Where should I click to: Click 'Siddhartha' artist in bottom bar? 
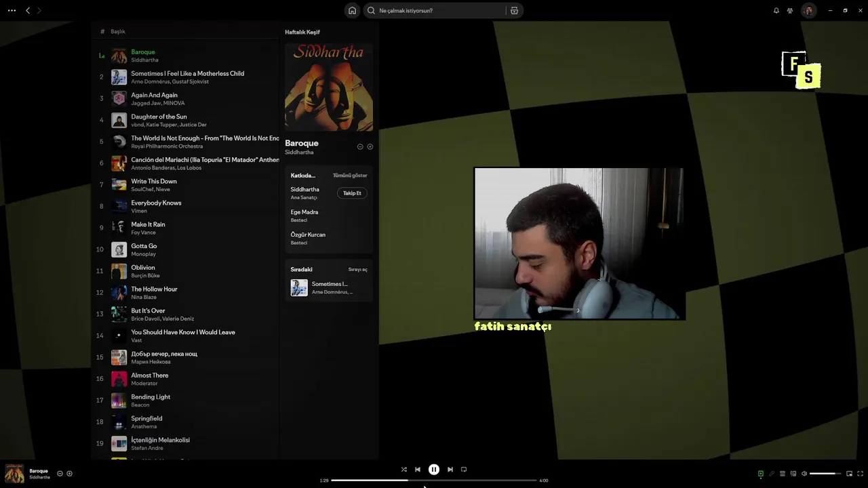39,478
